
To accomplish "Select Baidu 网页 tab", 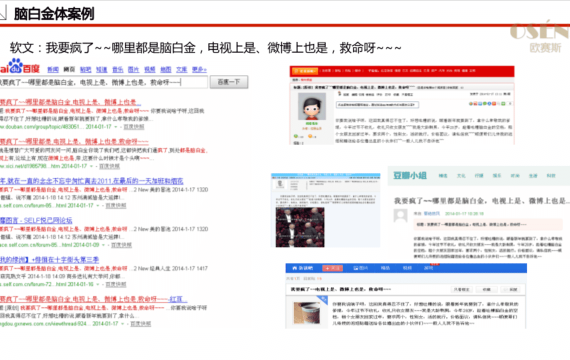I will 69,69.
